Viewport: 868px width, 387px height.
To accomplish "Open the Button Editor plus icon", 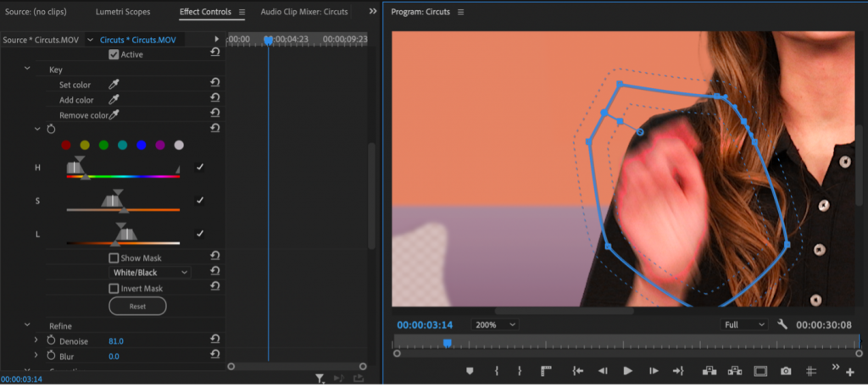I will pyautogui.click(x=849, y=372).
